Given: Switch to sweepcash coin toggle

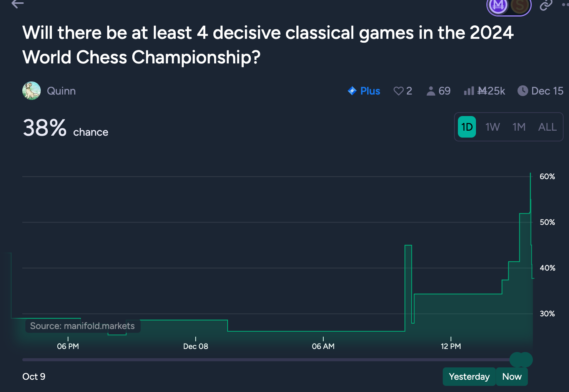Looking at the screenshot, I should 520,5.
